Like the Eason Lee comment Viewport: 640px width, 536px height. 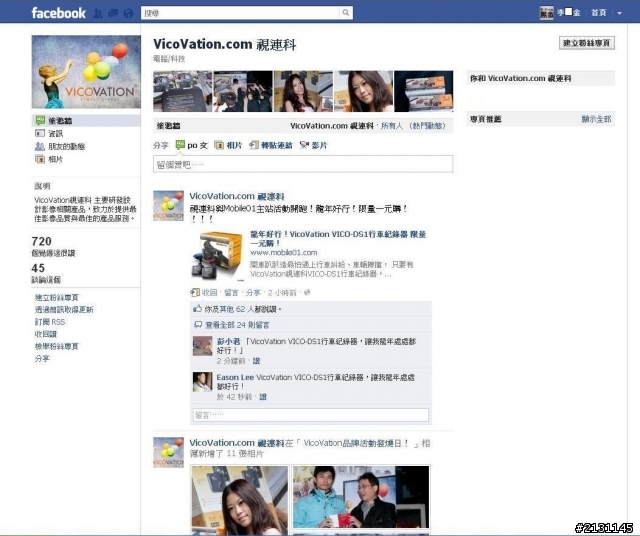pos(263,397)
